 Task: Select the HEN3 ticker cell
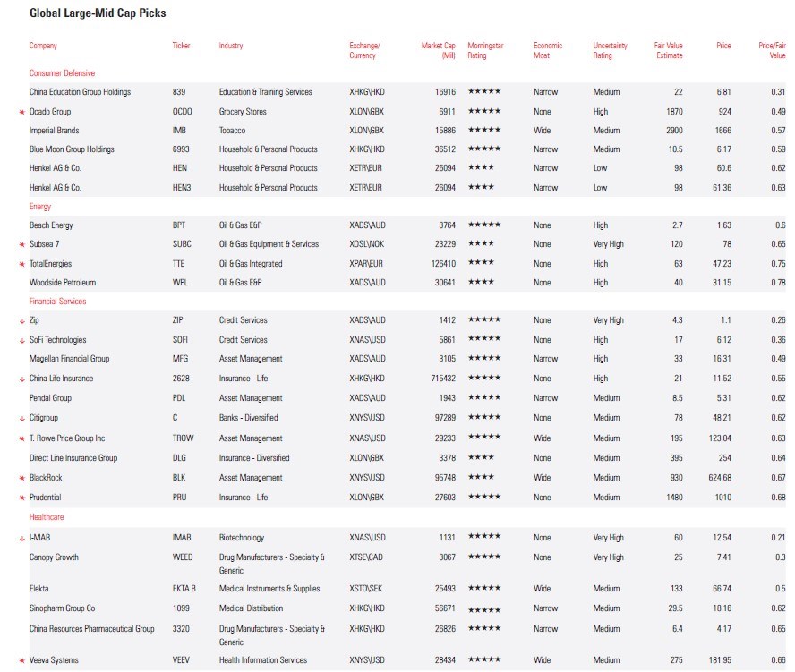[182, 188]
